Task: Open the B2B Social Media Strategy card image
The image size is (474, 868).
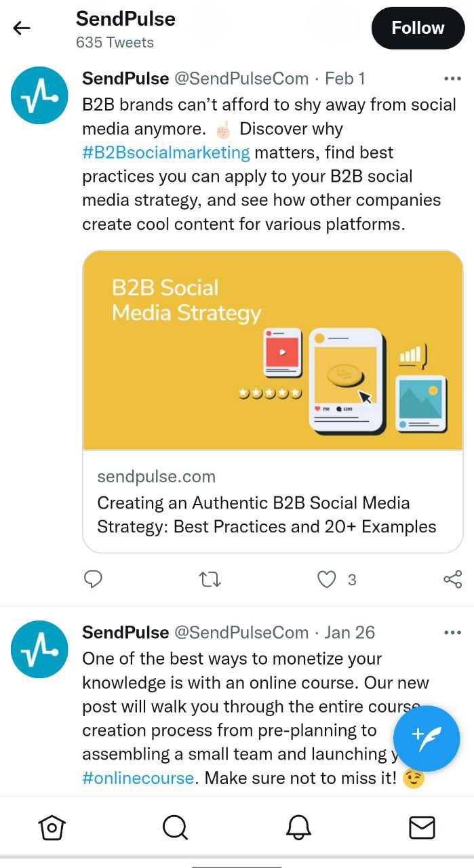Action: (273, 350)
